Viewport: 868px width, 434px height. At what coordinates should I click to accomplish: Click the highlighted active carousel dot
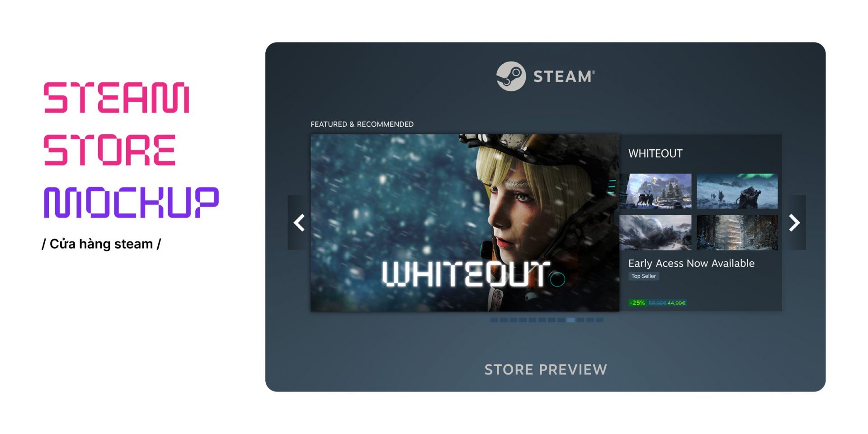pyautogui.click(x=571, y=320)
